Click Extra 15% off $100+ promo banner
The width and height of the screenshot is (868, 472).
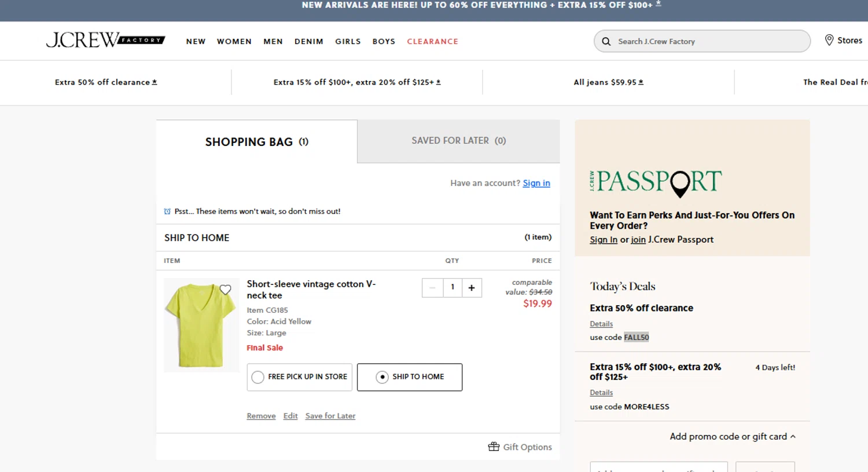coord(357,82)
